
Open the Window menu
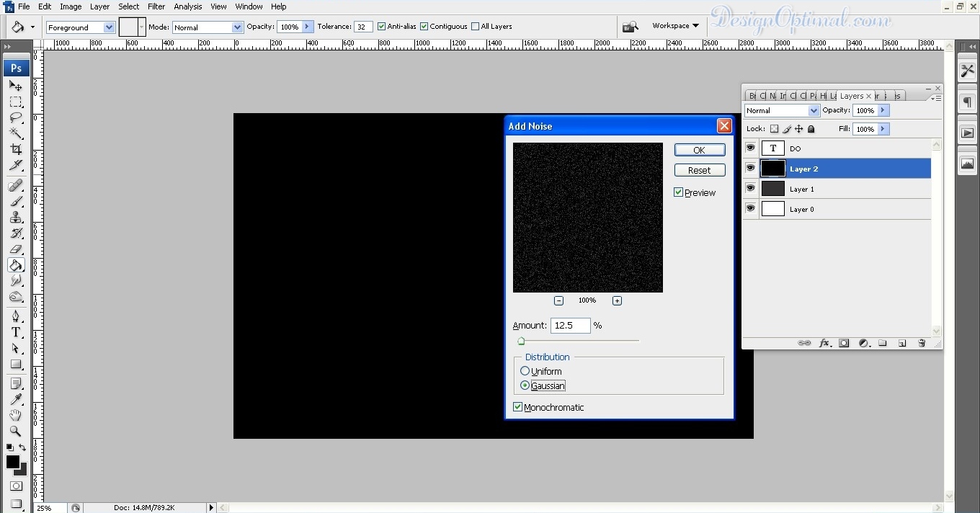[x=249, y=6]
